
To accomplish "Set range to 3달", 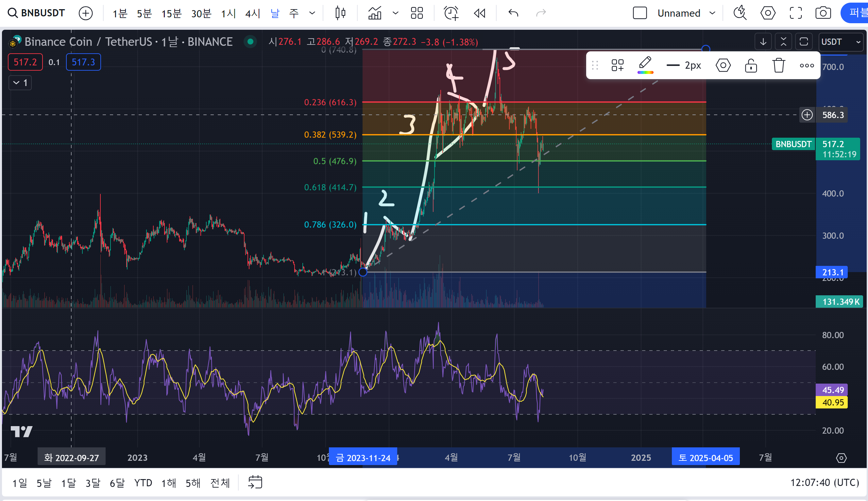I will pos(93,483).
